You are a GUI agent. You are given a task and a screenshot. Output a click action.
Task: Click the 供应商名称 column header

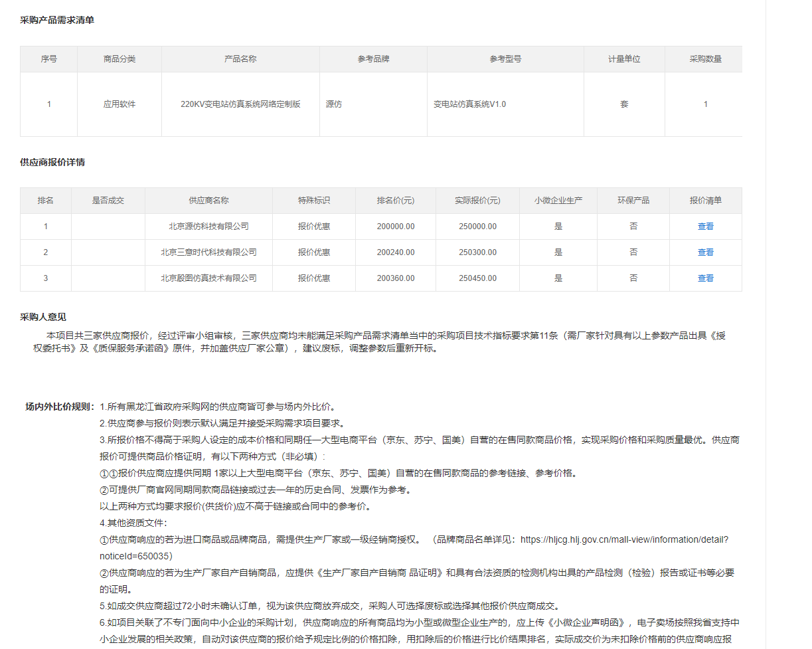coord(208,201)
